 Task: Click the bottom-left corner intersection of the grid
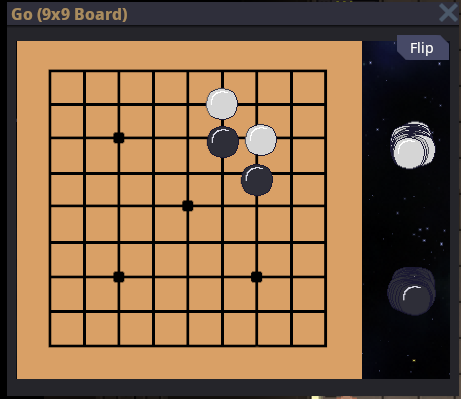coord(50,346)
